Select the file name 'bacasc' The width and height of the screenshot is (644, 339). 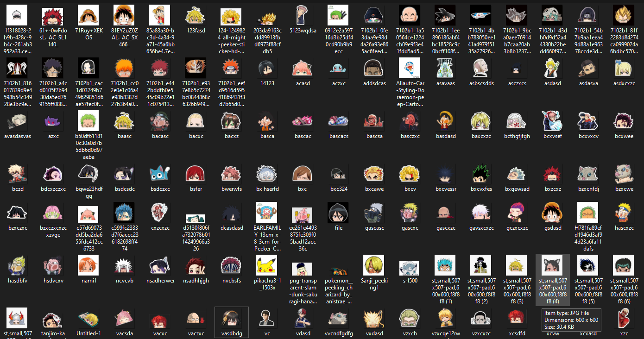point(160,136)
